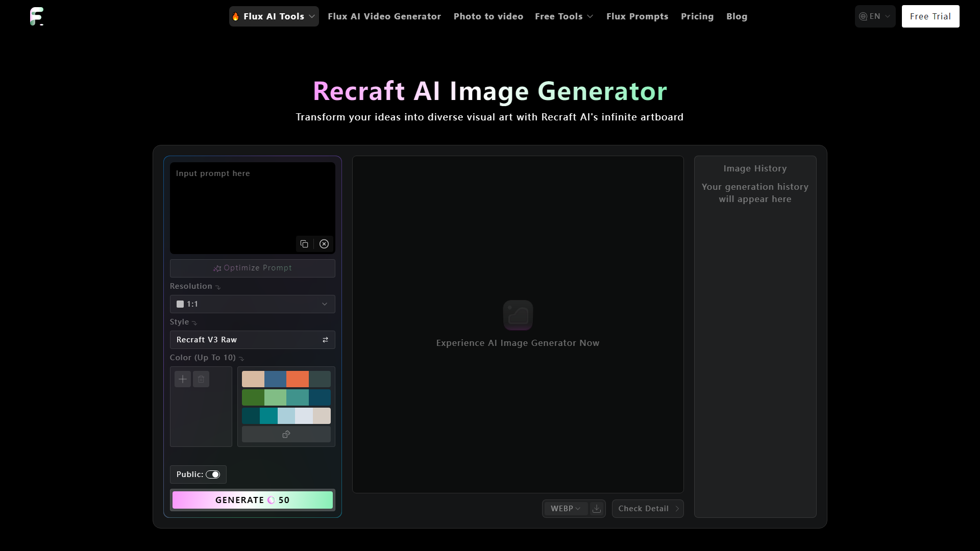Click the download image icon next to WEBP
Screen dimensions: 980x551
point(596,508)
